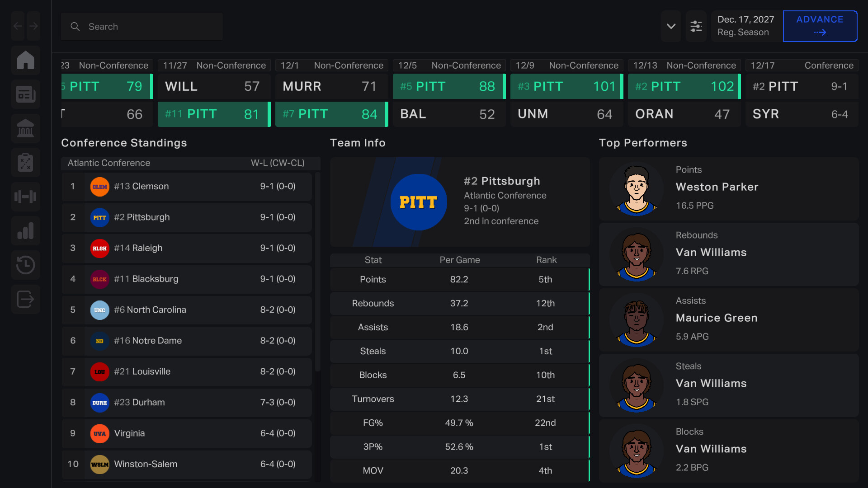
Task: Open history via the clock icon
Action: (x=26, y=265)
